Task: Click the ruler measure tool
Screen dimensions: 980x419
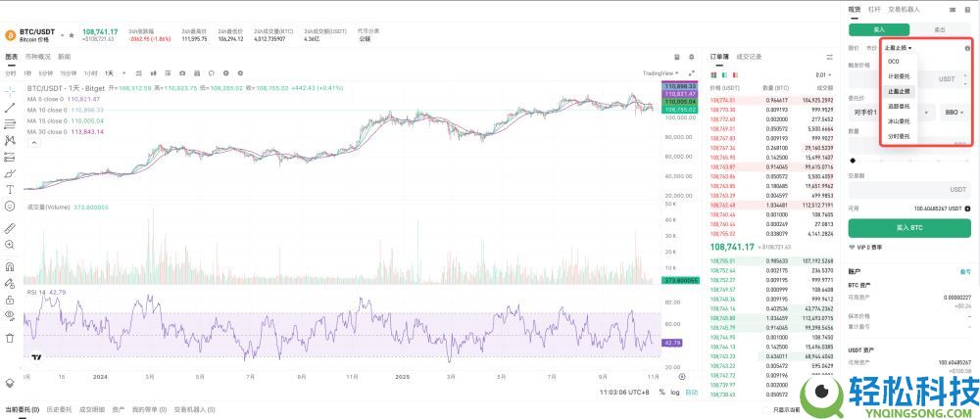Action: click(10, 227)
